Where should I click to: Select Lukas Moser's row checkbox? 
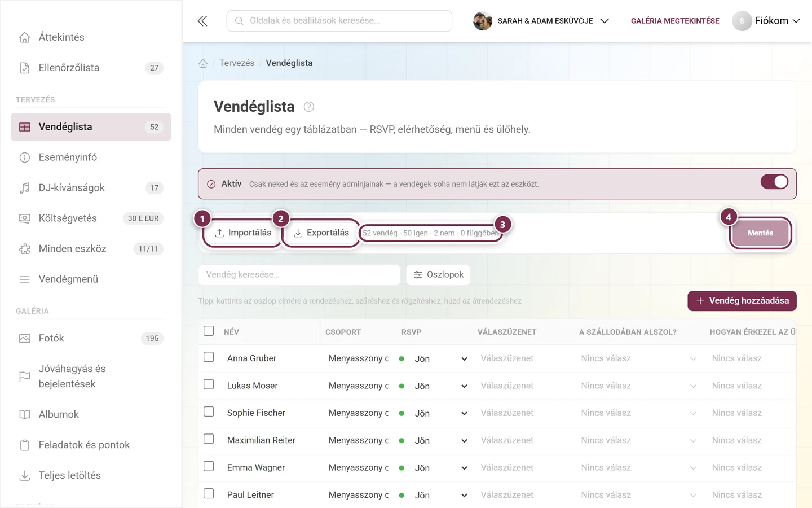(x=209, y=384)
